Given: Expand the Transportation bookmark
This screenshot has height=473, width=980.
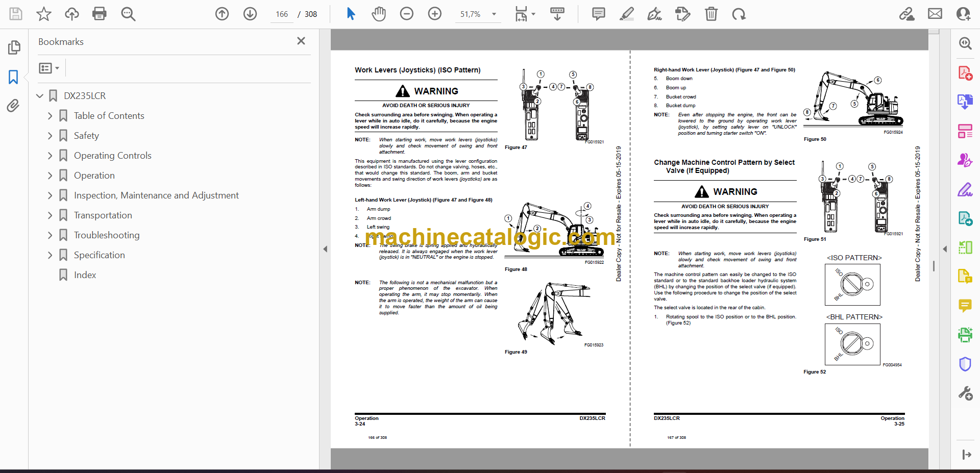Looking at the screenshot, I should (x=50, y=215).
